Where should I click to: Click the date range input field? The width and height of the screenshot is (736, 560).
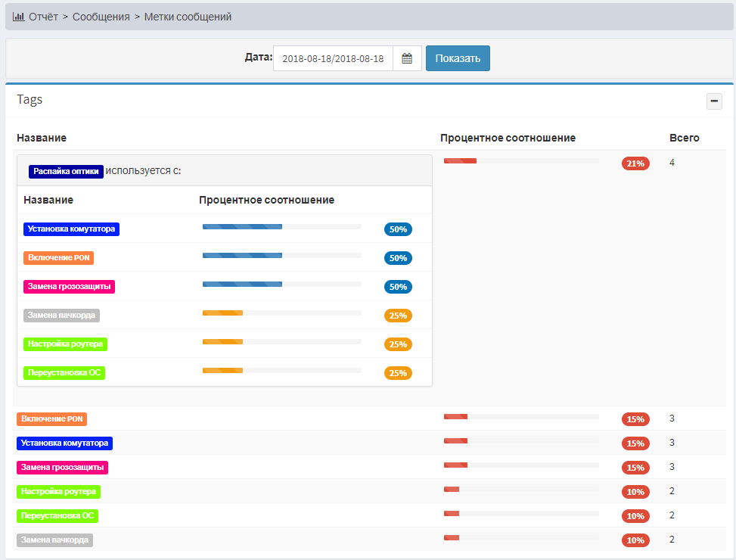333,58
